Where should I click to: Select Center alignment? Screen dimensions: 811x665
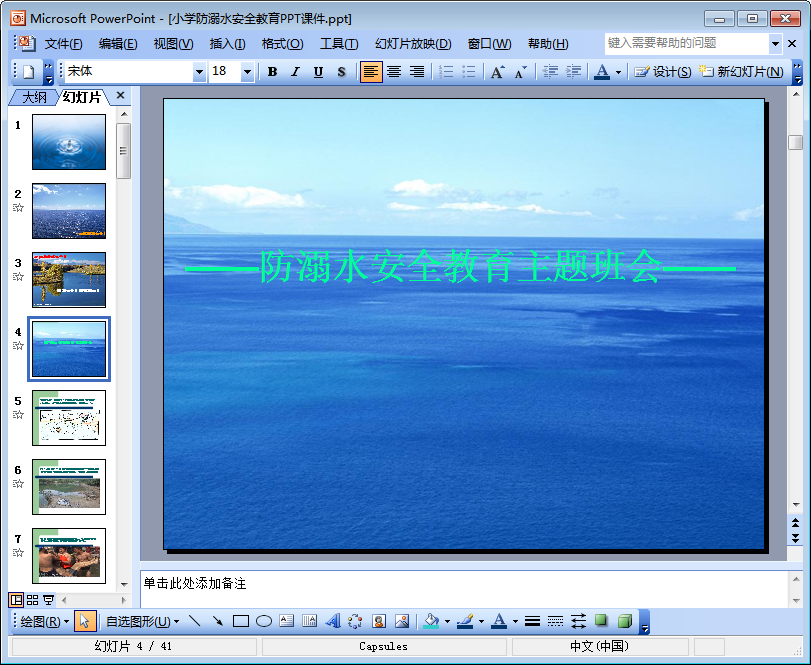point(394,72)
